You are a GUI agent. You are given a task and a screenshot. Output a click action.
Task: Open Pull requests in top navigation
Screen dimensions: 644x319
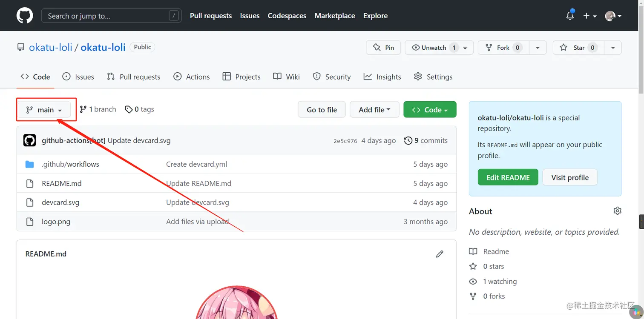(x=211, y=16)
